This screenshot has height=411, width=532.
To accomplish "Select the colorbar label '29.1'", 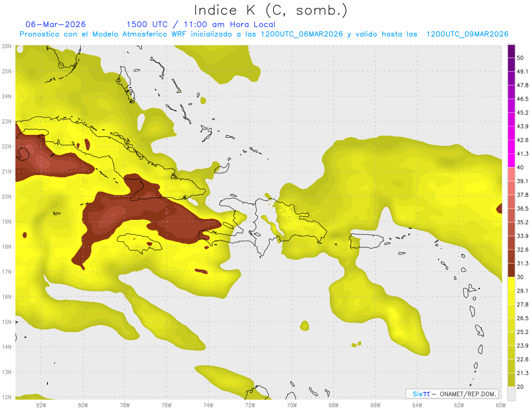I will pos(523,291).
